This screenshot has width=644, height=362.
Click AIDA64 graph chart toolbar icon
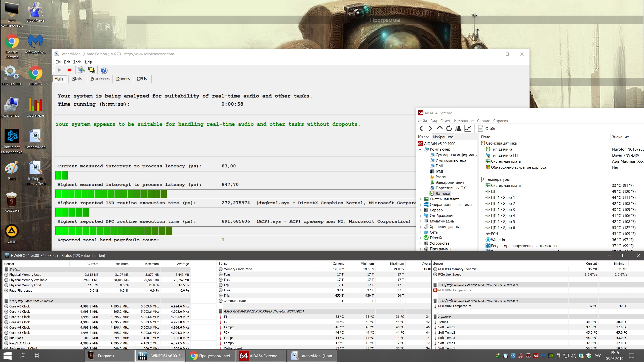point(468,128)
